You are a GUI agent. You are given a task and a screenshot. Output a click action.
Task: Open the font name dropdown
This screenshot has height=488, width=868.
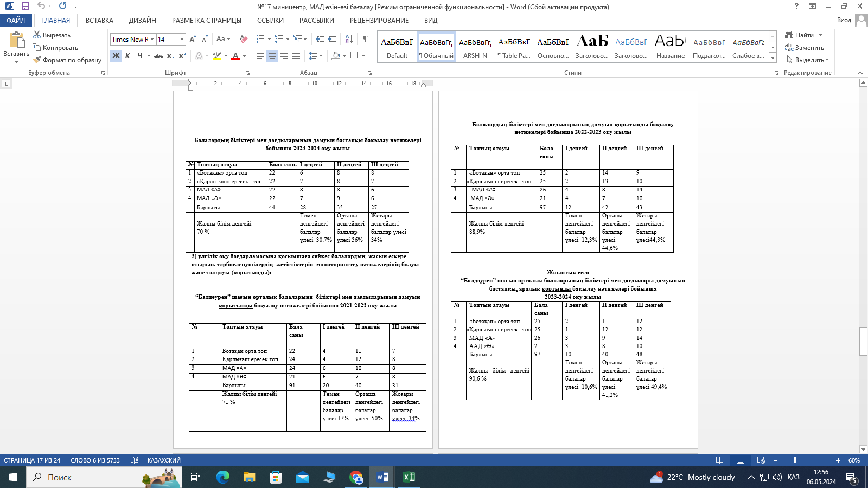pyautogui.click(x=153, y=39)
